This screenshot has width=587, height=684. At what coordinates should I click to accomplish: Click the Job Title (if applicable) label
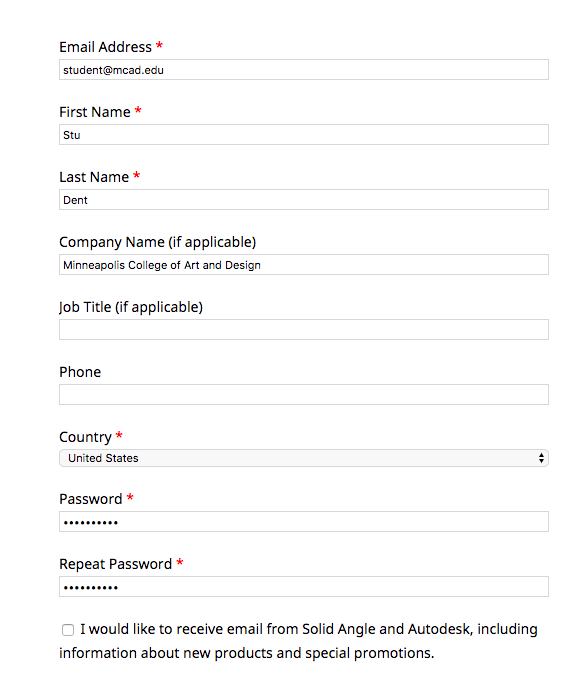[131, 307]
